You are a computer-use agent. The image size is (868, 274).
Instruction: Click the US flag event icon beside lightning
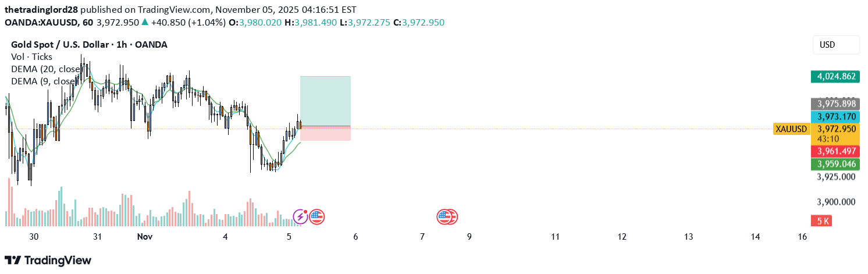click(x=316, y=218)
